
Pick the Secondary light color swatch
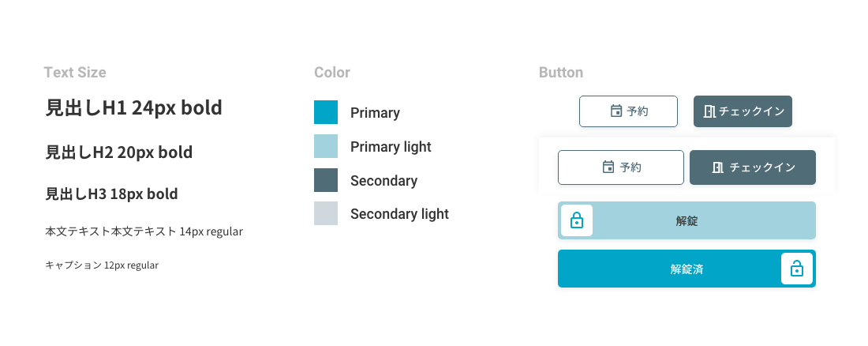point(326,213)
